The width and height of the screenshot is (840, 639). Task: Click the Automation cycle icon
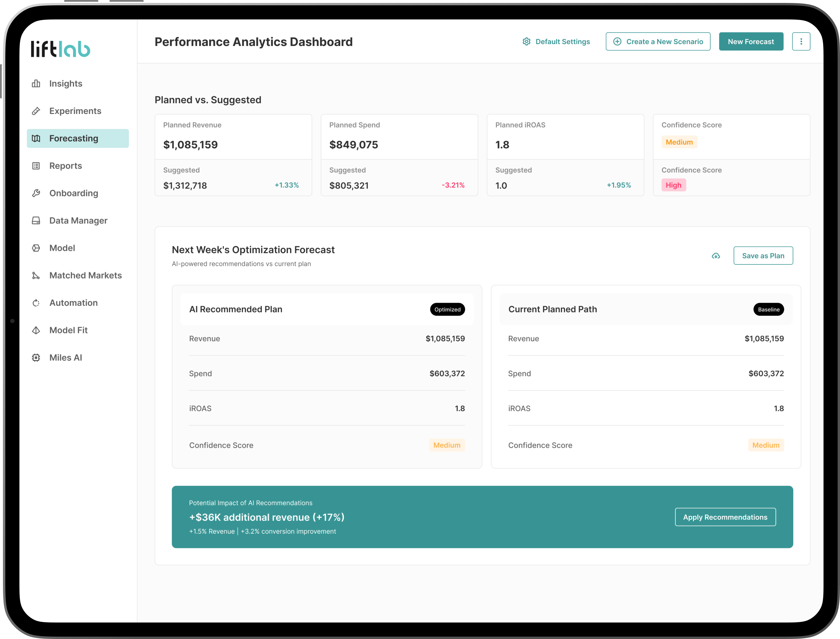click(x=36, y=303)
